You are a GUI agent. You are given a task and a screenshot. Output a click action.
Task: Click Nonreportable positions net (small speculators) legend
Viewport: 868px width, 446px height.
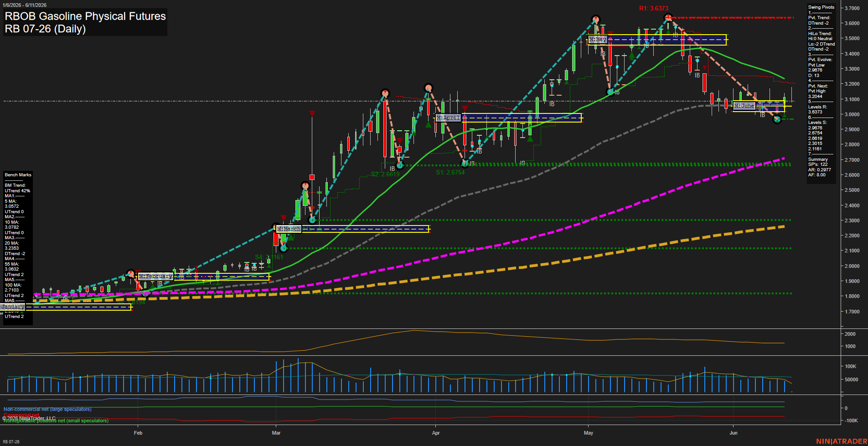pos(56,421)
